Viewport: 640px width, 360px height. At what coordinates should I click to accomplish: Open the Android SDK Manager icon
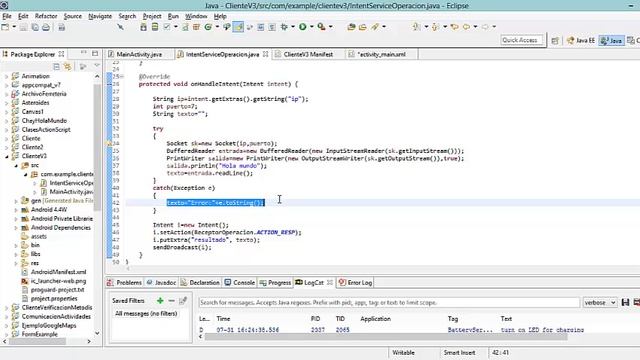(x=143, y=27)
